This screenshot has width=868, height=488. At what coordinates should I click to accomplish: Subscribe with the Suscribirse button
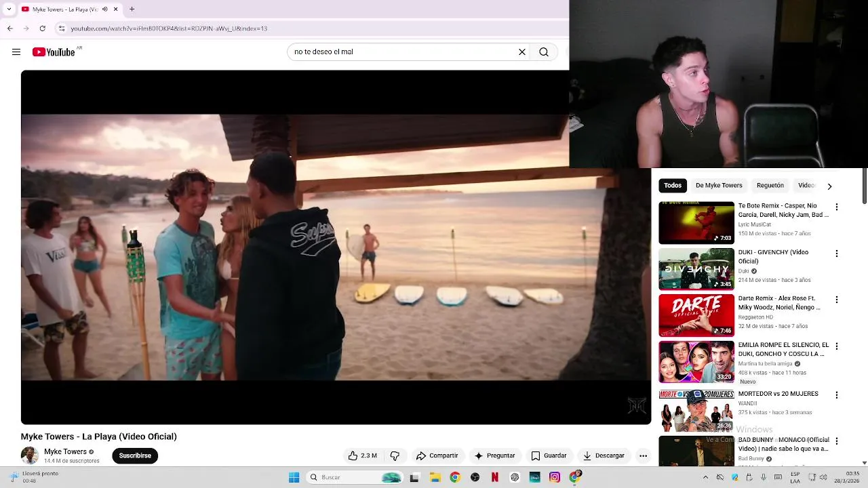pos(135,456)
